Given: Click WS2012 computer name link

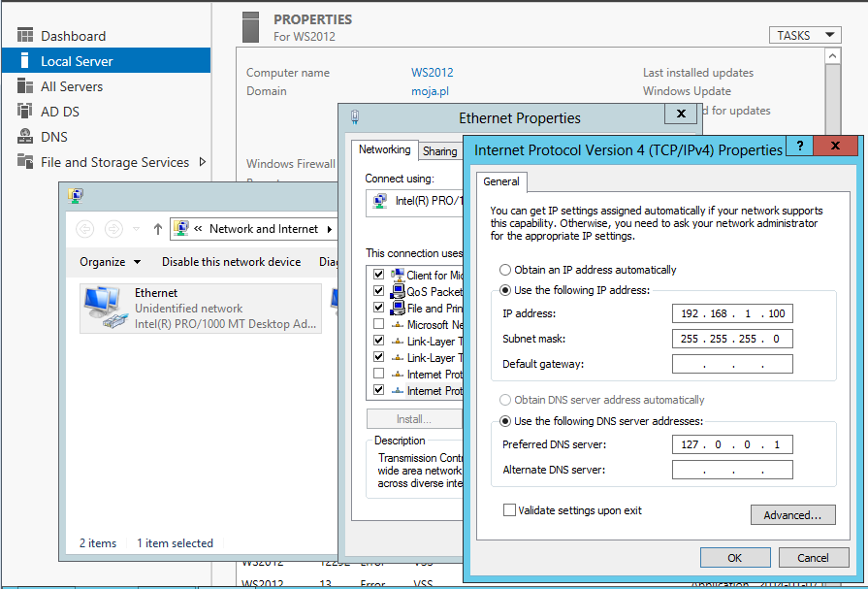Looking at the screenshot, I should pyautogui.click(x=433, y=73).
